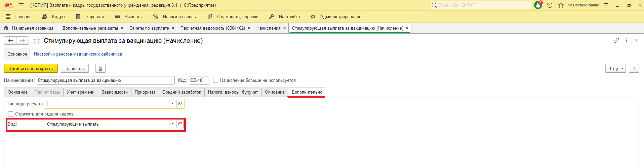644x167 pixels.
Task: Select the Дополнительно tab
Action: point(307,92)
